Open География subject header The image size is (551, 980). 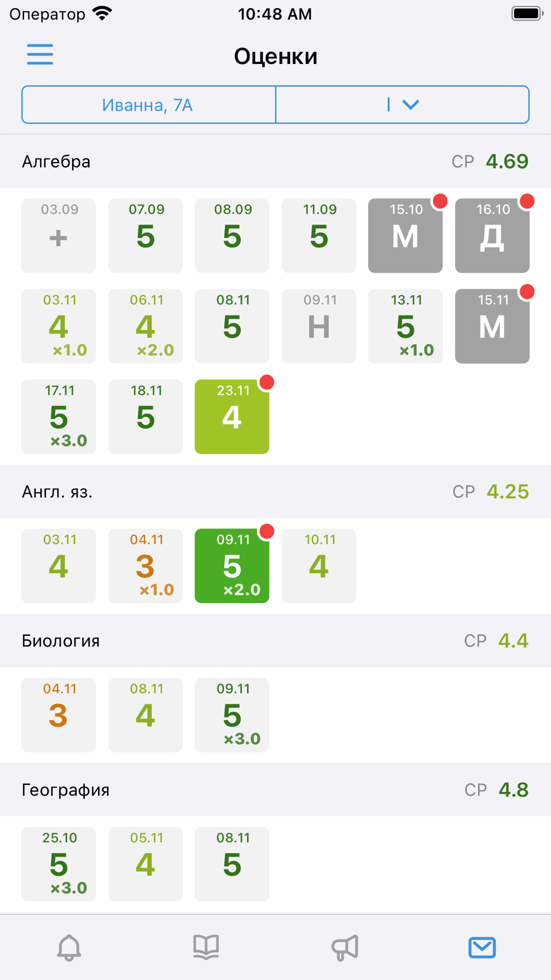(x=275, y=790)
